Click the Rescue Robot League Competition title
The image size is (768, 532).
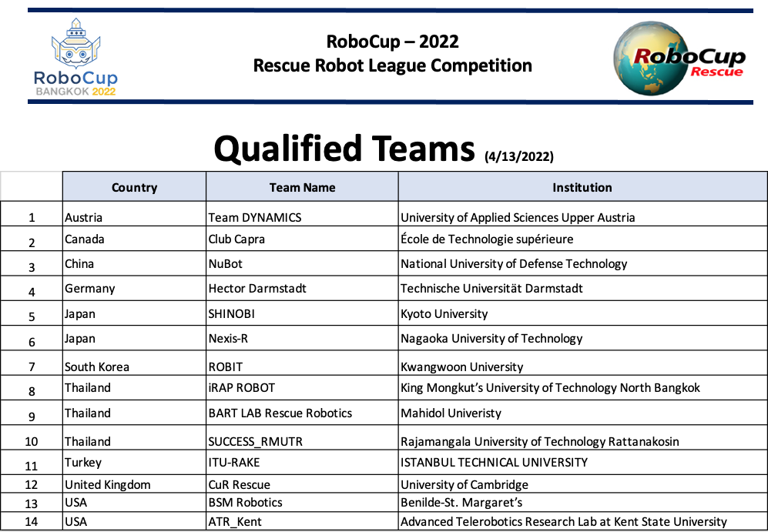392,65
